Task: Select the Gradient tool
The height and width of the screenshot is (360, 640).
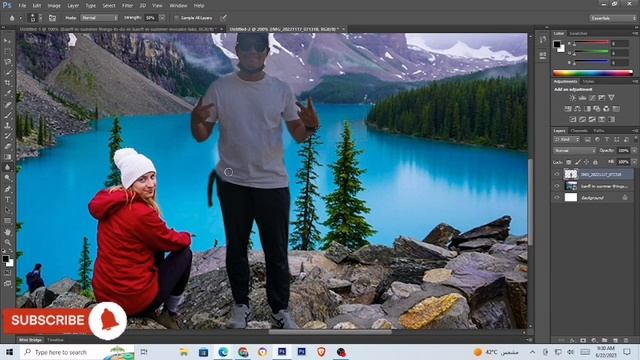Action: (7, 157)
